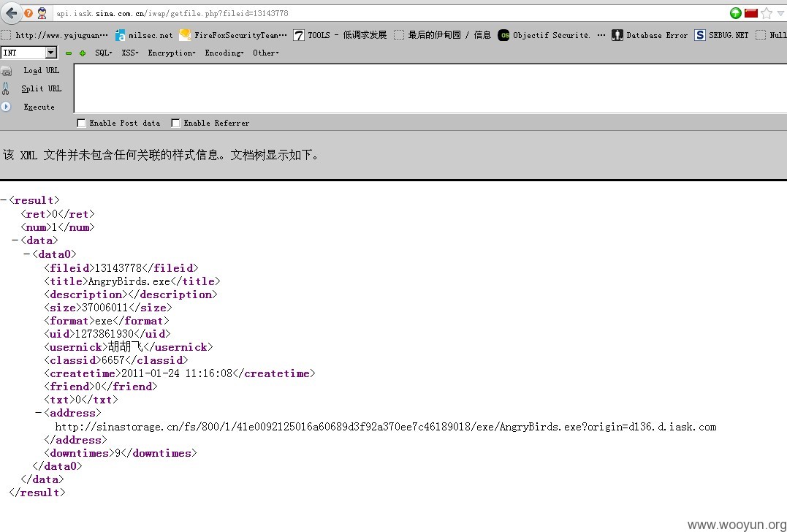Image resolution: width=787 pixels, height=532 pixels.
Task: Open the milsec.net bookmark
Action: (144, 35)
